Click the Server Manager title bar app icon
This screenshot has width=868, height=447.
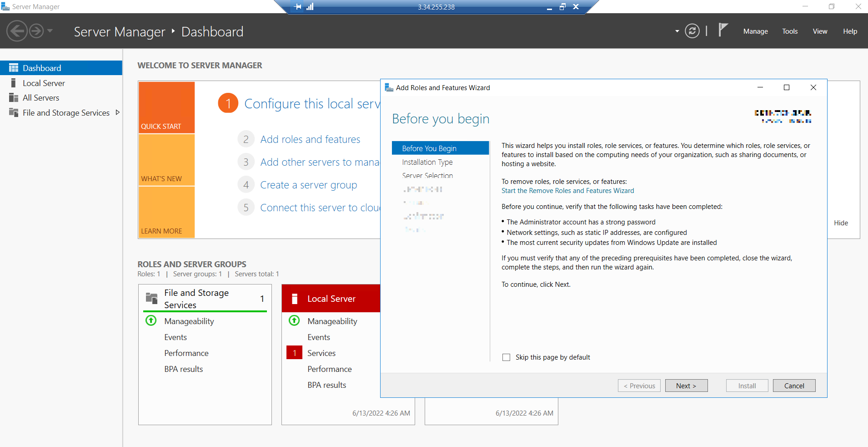click(5, 6)
